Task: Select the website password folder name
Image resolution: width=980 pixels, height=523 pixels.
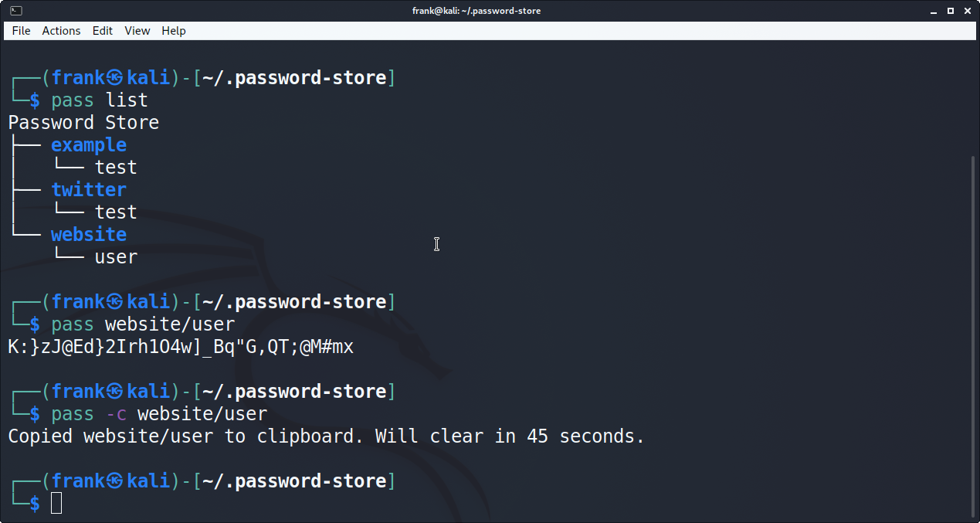Action: [88, 234]
